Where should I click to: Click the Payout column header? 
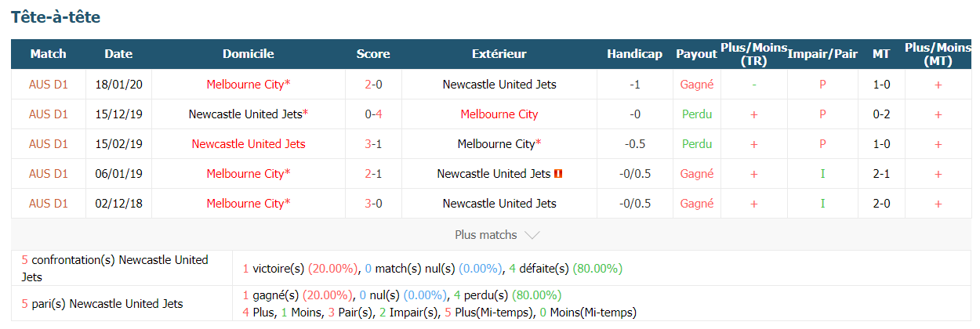[697, 54]
